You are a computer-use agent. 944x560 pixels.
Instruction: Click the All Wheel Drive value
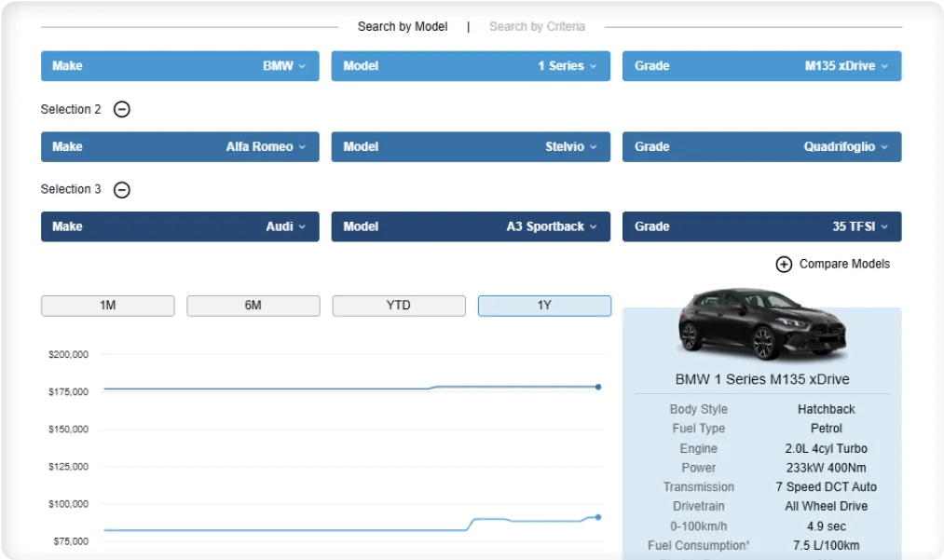[826, 506]
